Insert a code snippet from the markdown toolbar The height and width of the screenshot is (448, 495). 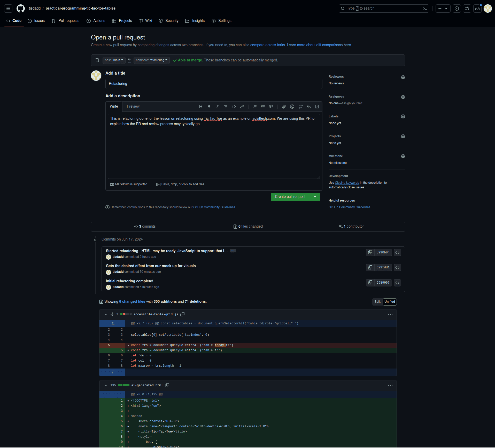point(234,107)
